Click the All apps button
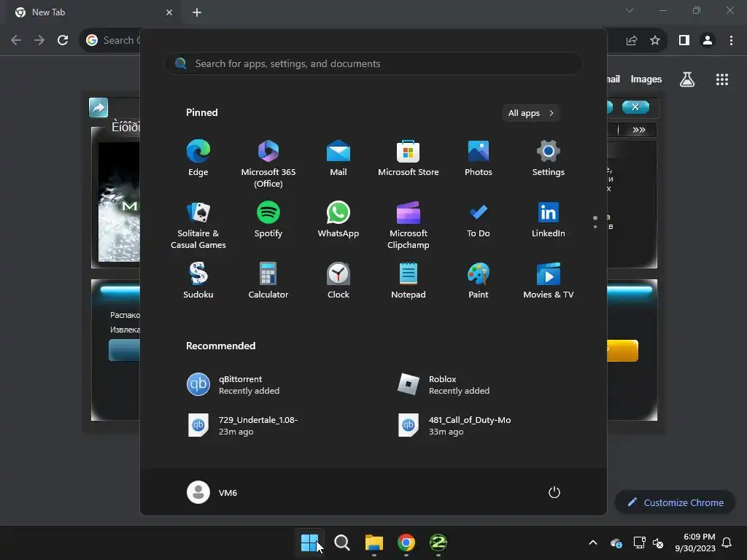This screenshot has width=747, height=560. point(531,113)
